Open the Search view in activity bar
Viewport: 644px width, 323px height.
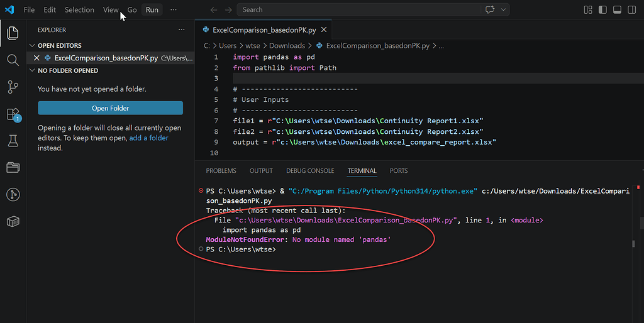[x=13, y=60]
